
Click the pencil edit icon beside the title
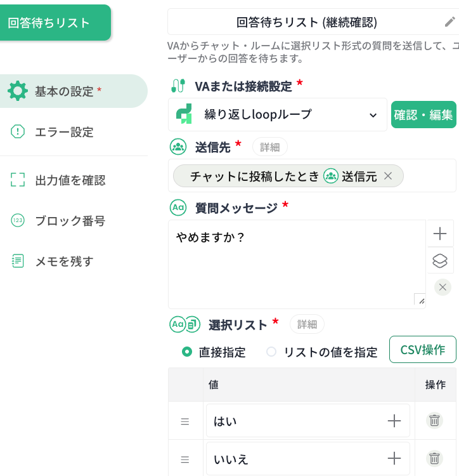449,22
